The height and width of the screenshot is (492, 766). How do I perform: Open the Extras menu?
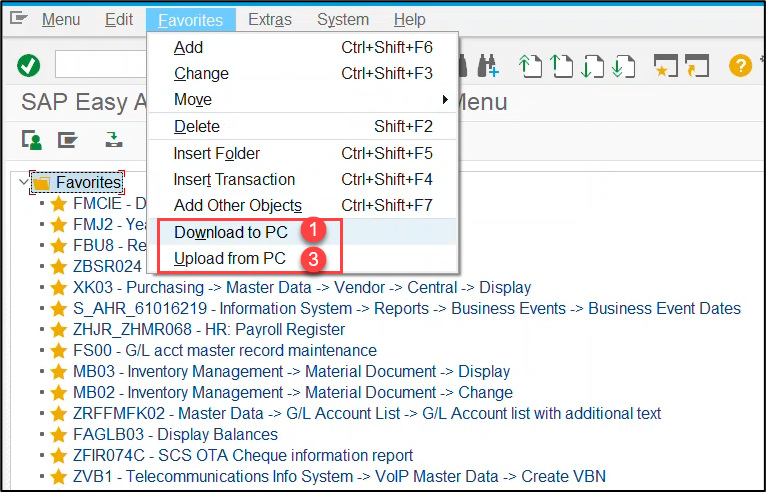270,20
